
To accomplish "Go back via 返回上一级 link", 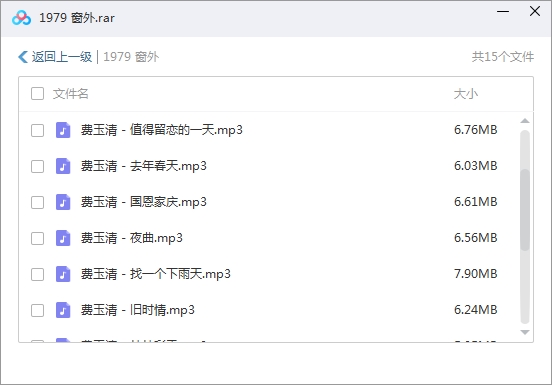I will pos(62,57).
